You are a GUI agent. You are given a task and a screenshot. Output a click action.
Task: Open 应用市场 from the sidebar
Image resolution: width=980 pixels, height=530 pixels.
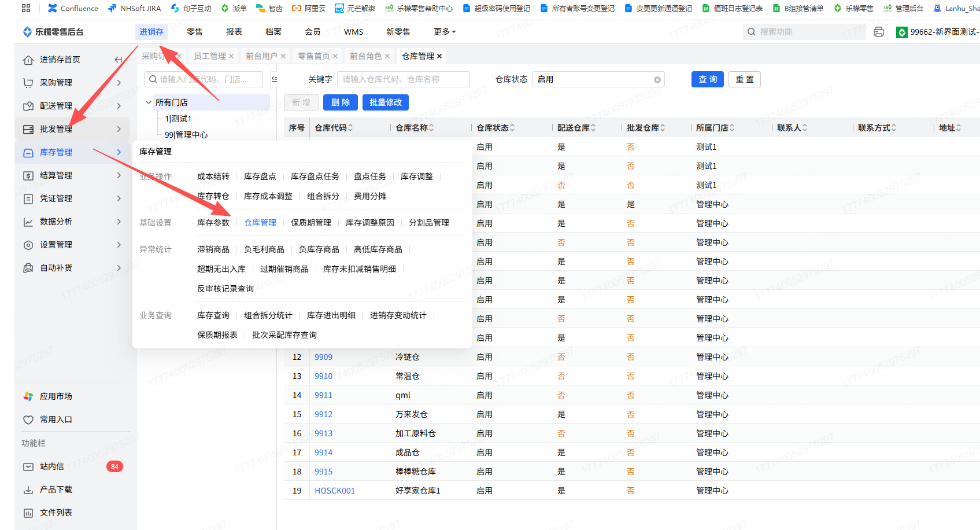coord(56,396)
